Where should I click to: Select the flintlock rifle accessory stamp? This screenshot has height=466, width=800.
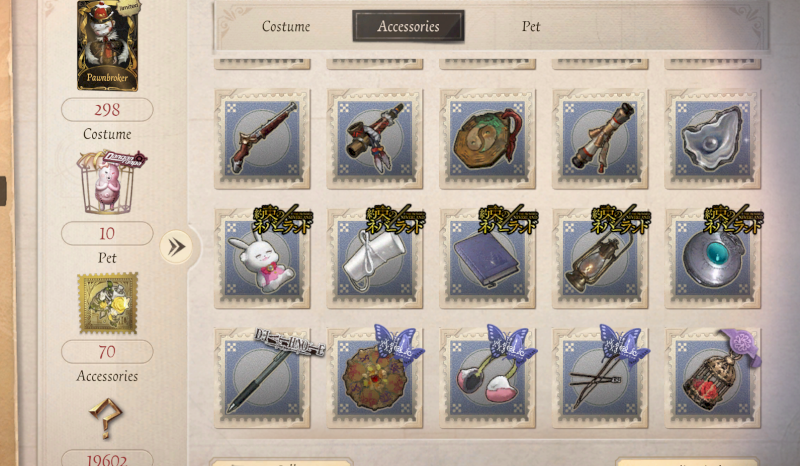tap(262, 139)
